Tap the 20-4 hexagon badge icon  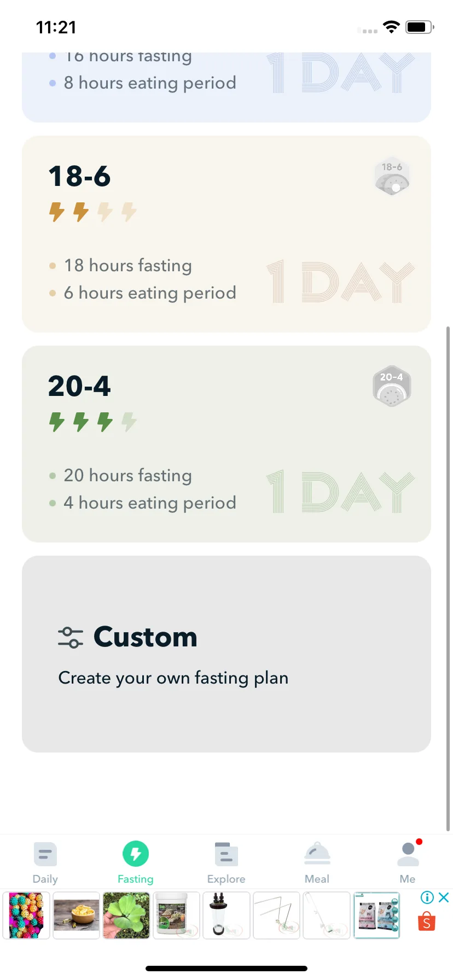(x=392, y=386)
